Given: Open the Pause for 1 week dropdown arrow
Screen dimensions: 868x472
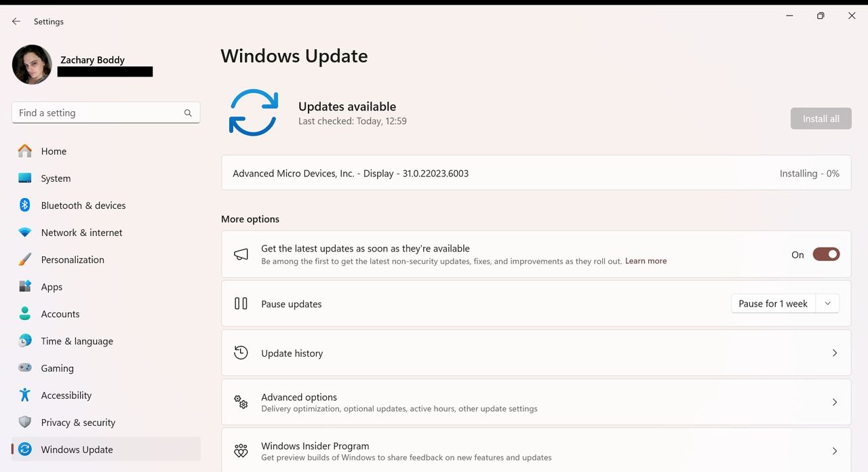Looking at the screenshot, I should pos(827,304).
